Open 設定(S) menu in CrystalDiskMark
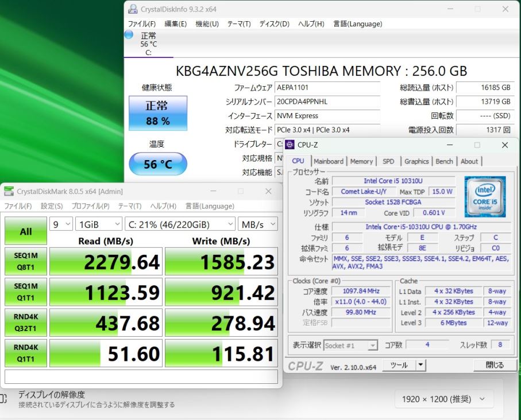 pos(52,206)
